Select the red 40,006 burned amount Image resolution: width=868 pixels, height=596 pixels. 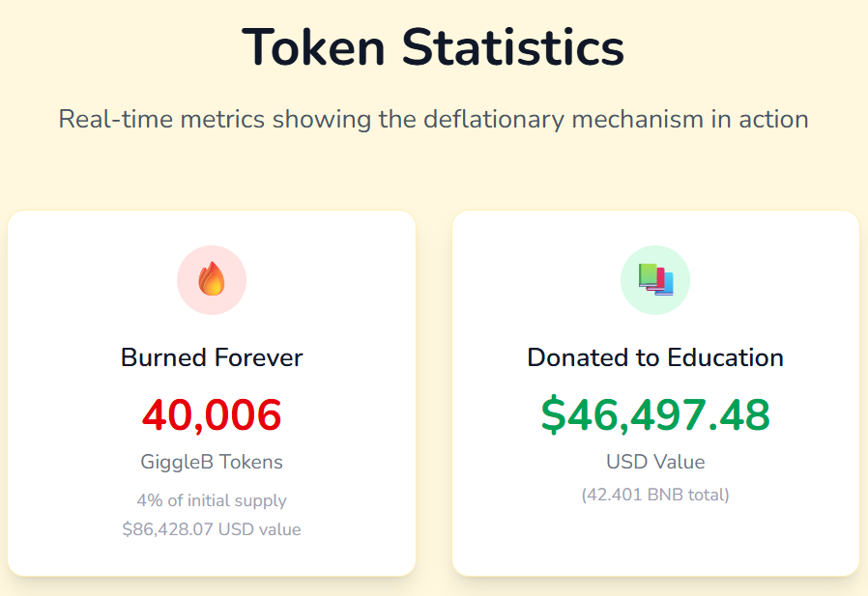(x=212, y=414)
